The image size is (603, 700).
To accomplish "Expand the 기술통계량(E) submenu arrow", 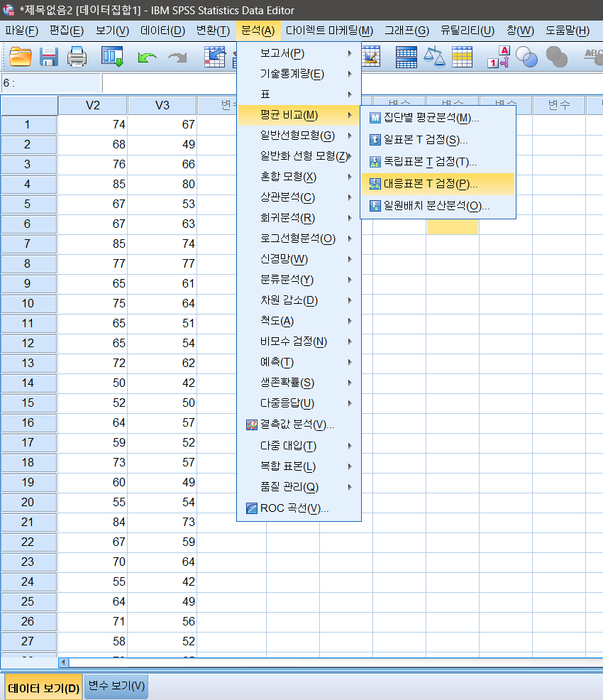I will point(350,74).
